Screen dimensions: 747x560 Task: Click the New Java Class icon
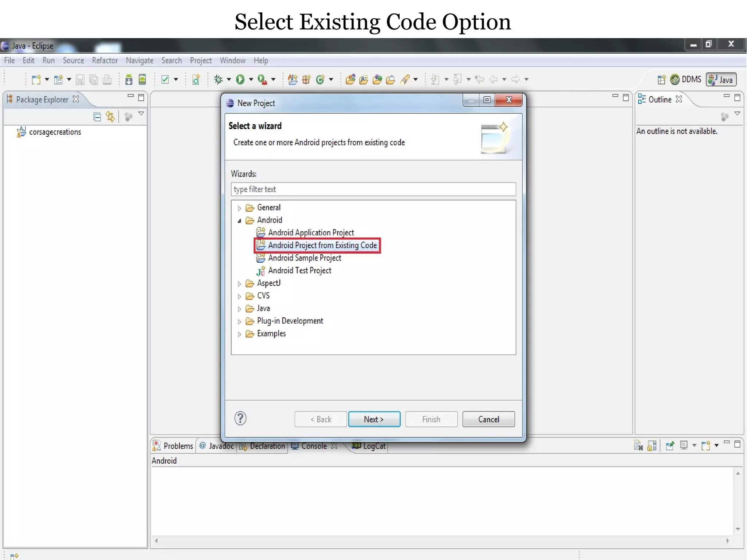tap(320, 80)
